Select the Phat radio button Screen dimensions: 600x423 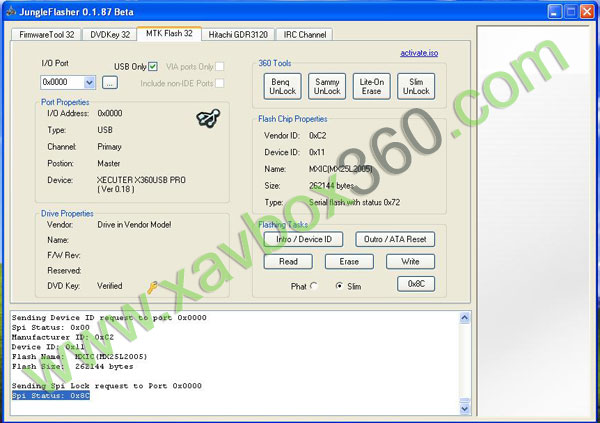tap(314, 286)
